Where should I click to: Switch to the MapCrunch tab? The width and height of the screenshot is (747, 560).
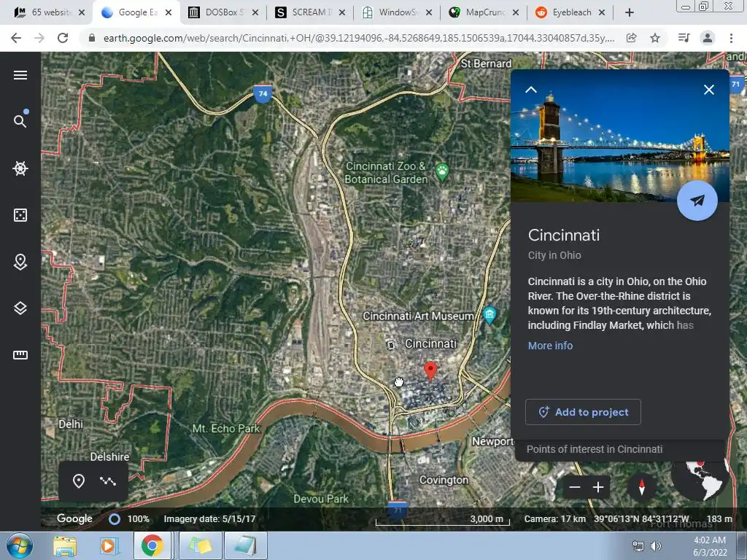point(483,12)
